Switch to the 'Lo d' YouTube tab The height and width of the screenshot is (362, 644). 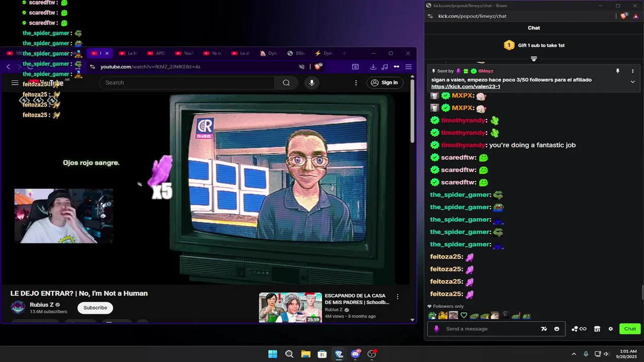click(x=240, y=53)
